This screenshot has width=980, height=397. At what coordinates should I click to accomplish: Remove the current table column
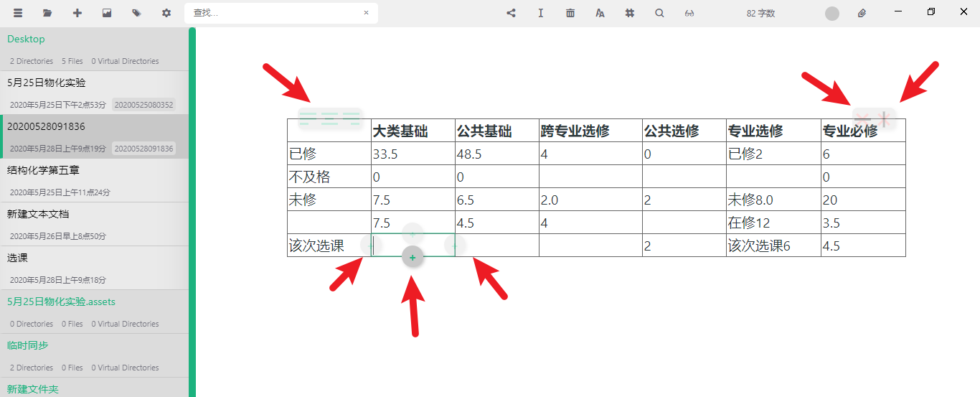[885, 119]
